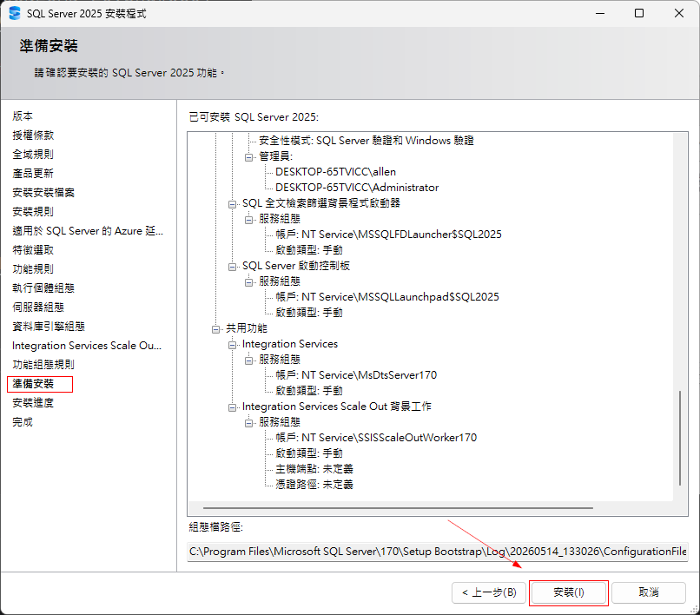Screen dimensions: 700x615
Task: Select the 安裝進度 step
Action: click(33, 403)
